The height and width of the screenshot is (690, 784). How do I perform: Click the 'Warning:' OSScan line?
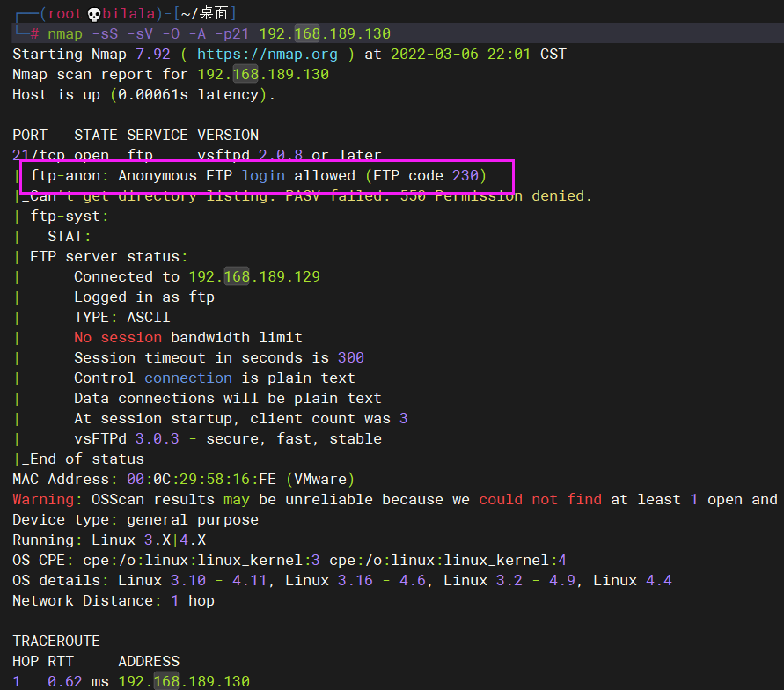coord(395,500)
